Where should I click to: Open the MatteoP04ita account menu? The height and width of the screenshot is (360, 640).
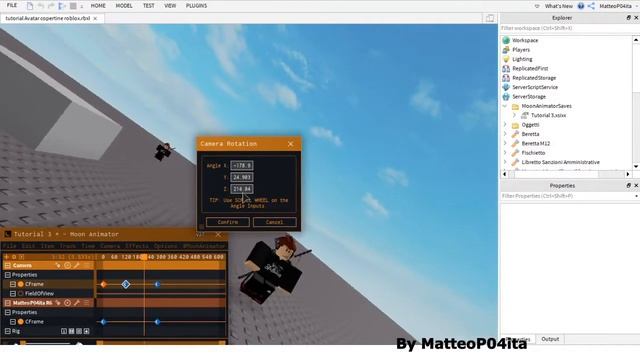615,6
